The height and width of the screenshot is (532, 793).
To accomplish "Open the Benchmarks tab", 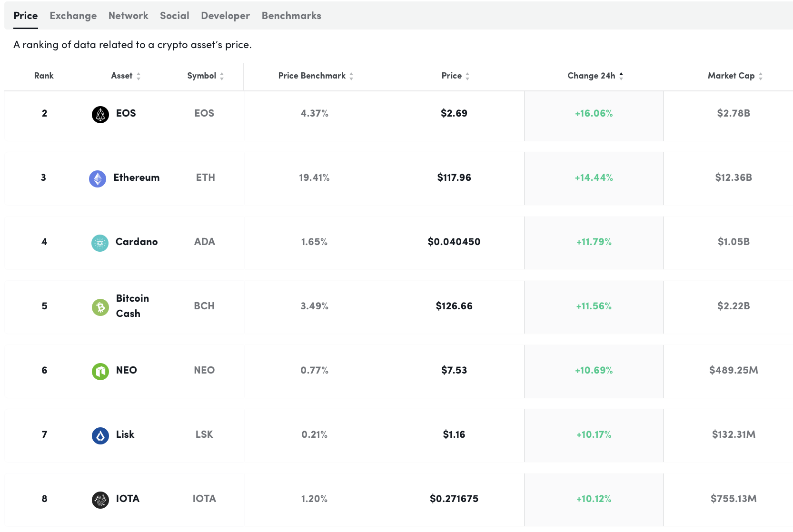I will pyautogui.click(x=291, y=16).
